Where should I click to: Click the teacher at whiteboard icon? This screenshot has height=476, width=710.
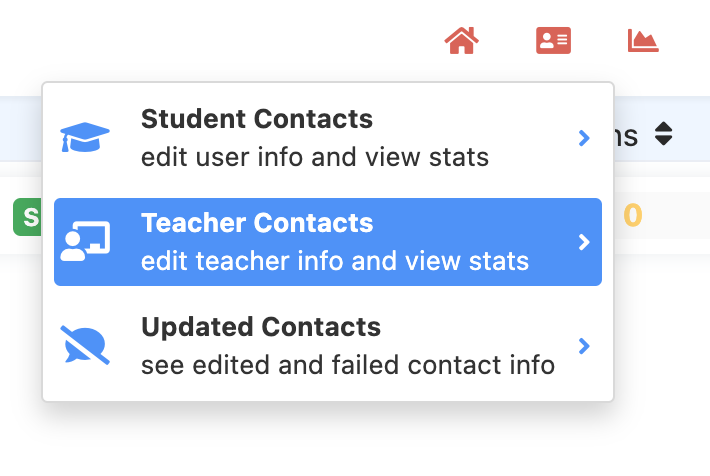pos(85,242)
